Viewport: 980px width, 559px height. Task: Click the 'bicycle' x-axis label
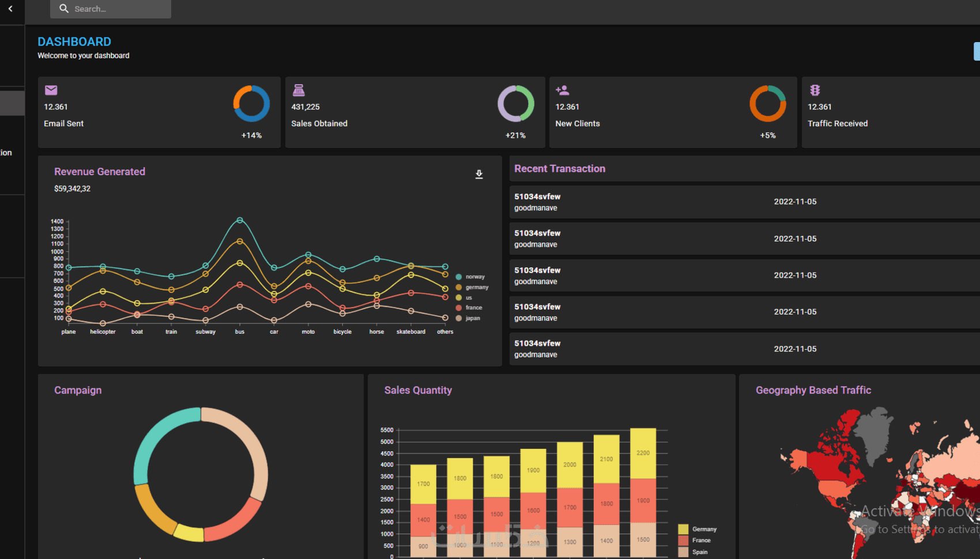pyautogui.click(x=342, y=332)
